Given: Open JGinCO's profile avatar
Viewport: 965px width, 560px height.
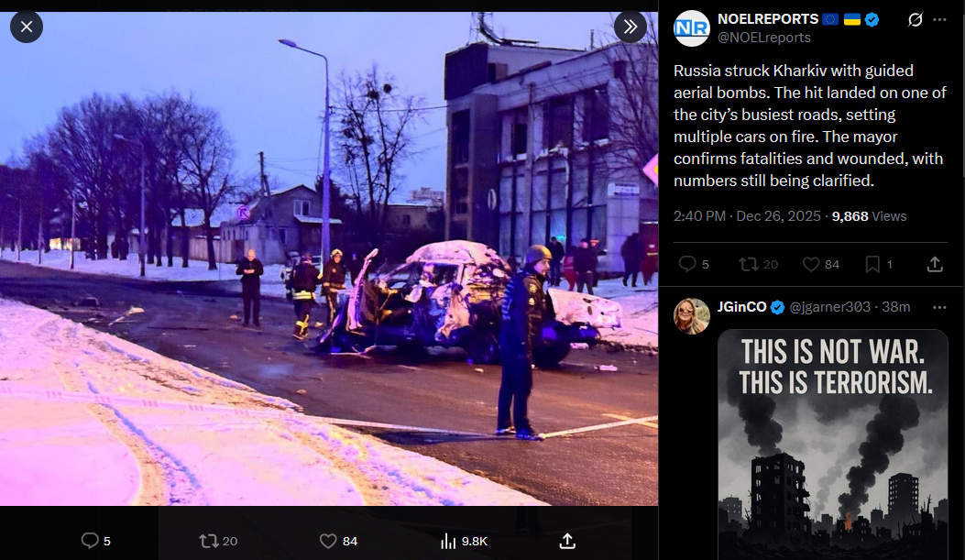Looking at the screenshot, I should [692, 315].
